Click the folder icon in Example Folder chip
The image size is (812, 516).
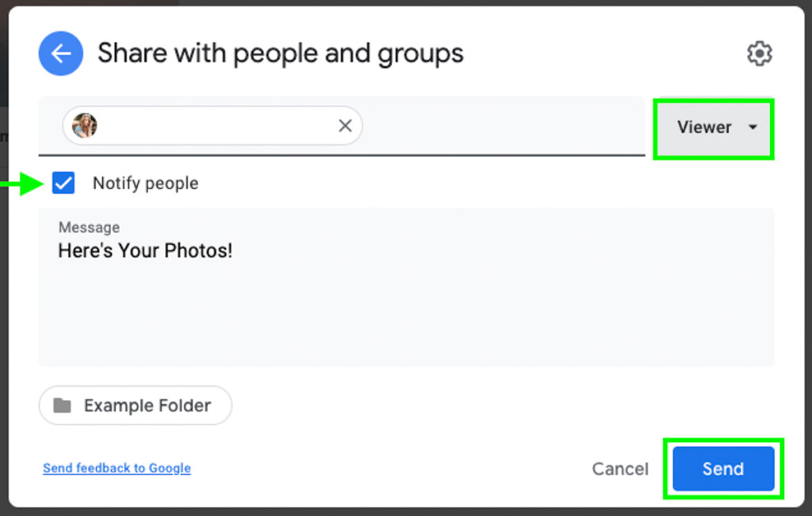tap(62, 405)
